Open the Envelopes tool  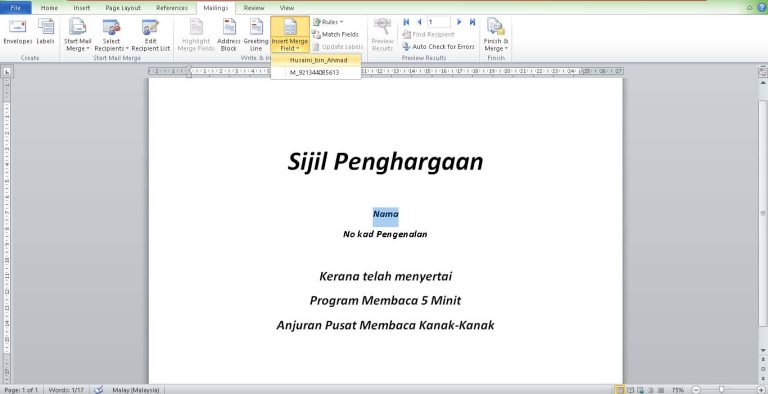18,32
